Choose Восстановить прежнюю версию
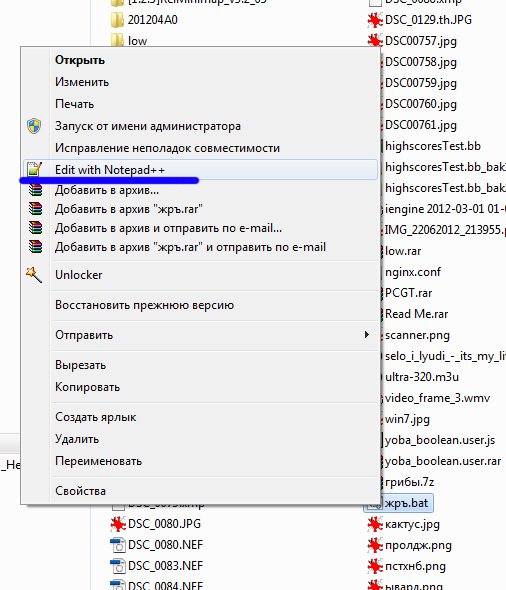Screen dimensions: 506x590 [x=144, y=305]
